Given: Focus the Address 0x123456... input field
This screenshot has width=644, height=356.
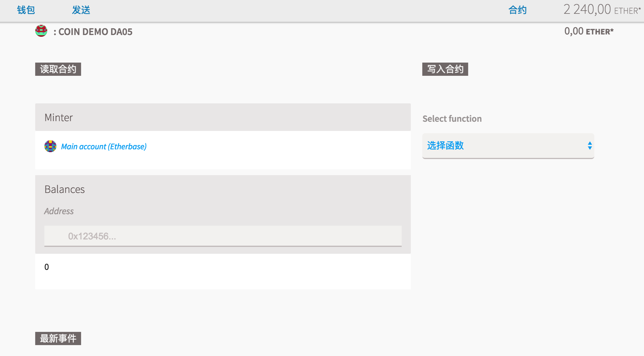Looking at the screenshot, I should pos(223,236).
